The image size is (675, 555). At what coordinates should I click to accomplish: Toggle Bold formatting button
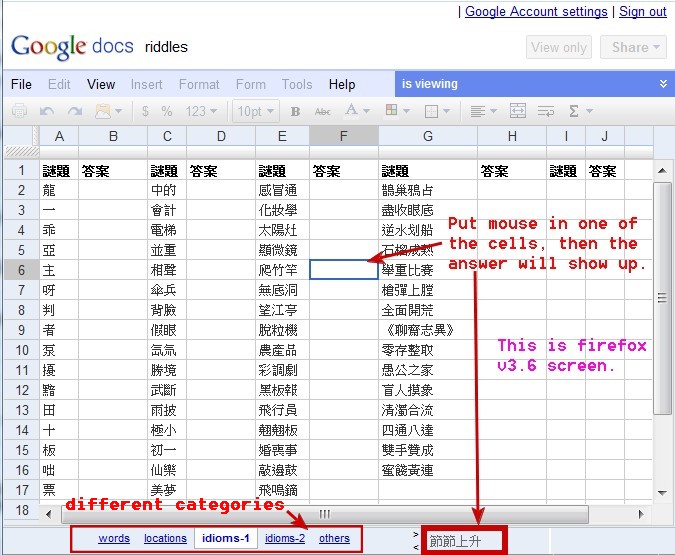(295, 112)
